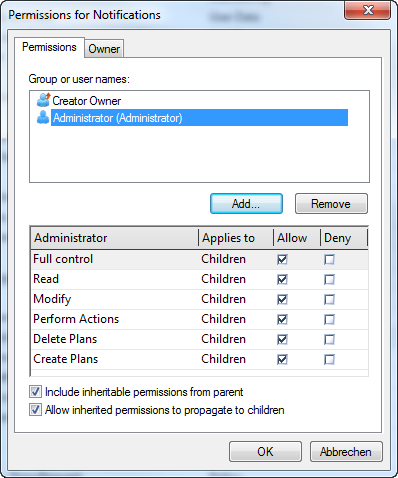Open the Permissions tab

49,47
